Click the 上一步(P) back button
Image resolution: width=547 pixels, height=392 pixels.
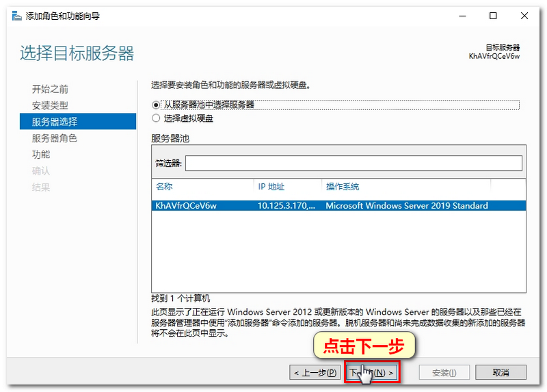(315, 373)
